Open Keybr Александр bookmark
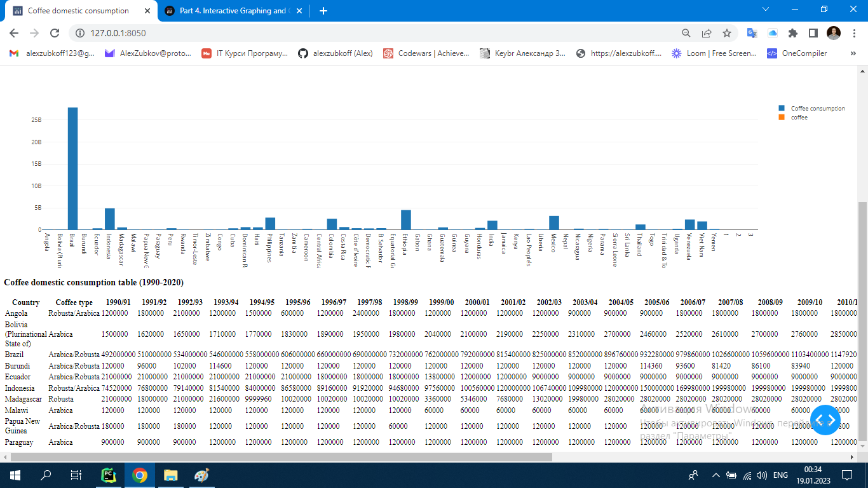The width and height of the screenshot is (868, 488). (x=523, y=53)
